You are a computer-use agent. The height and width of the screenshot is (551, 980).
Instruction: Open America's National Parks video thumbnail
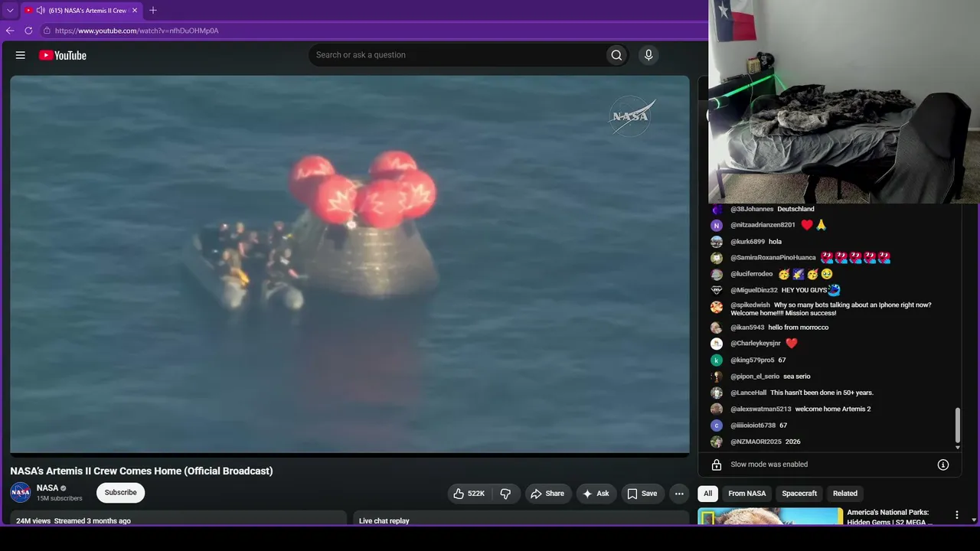(770, 517)
